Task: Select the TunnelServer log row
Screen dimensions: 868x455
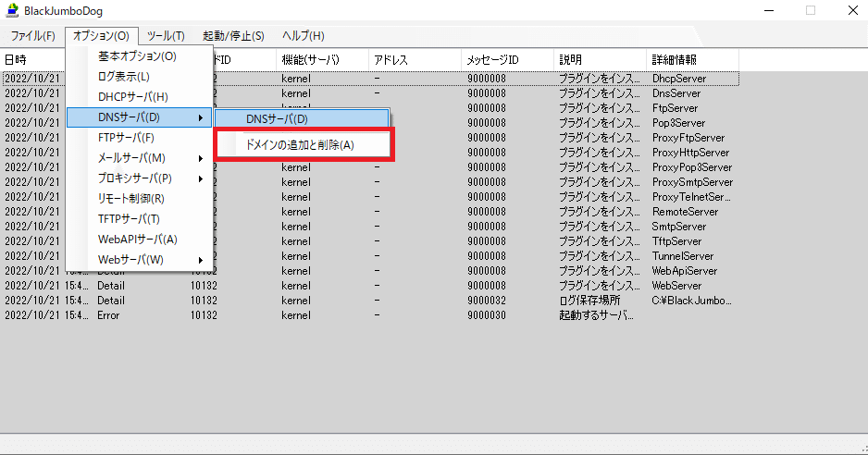Action: [x=370, y=256]
